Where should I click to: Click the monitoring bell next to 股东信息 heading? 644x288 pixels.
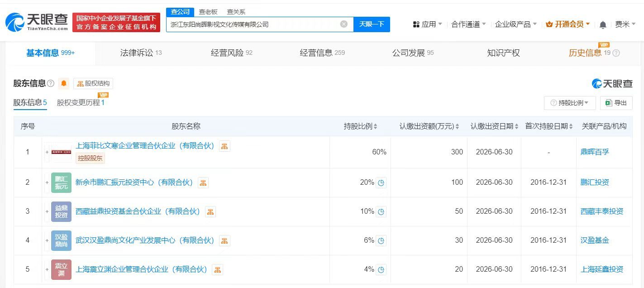coord(63,83)
